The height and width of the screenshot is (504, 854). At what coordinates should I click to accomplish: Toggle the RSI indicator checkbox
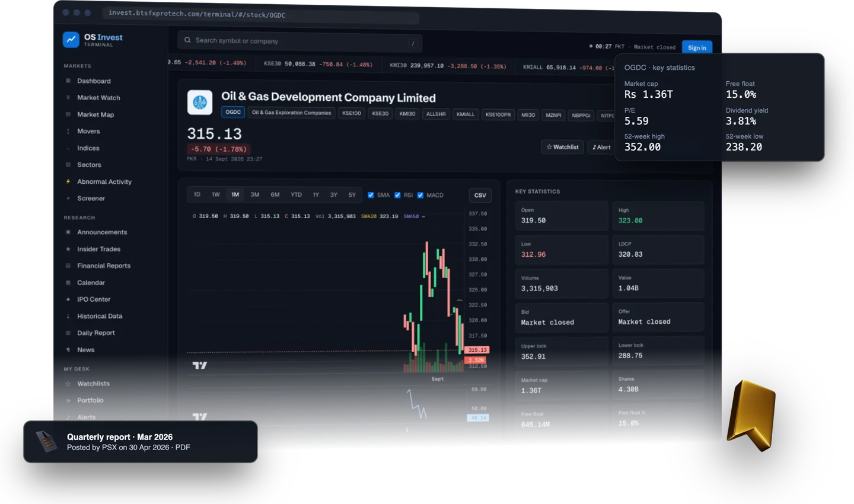(x=397, y=195)
